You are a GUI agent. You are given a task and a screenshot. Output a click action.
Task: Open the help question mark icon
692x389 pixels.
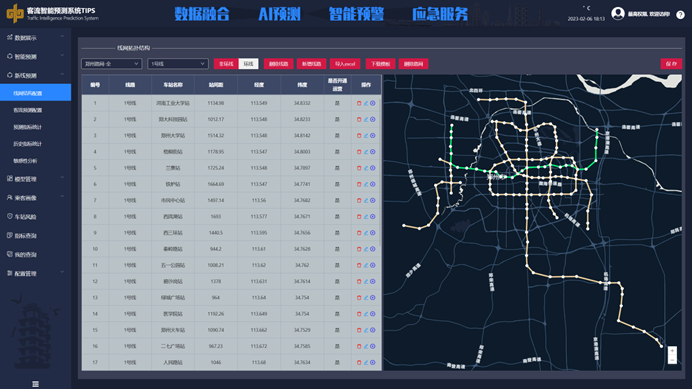pyautogui.click(x=681, y=15)
